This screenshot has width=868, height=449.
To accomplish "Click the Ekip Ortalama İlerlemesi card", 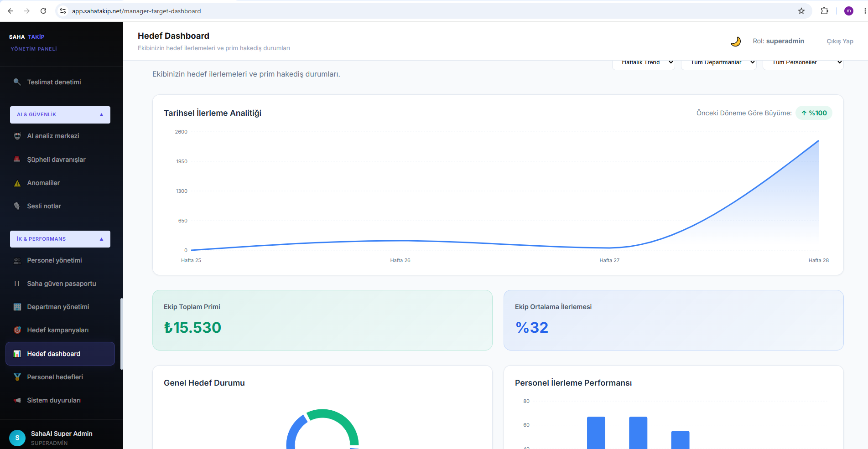I will click(673, 320).
